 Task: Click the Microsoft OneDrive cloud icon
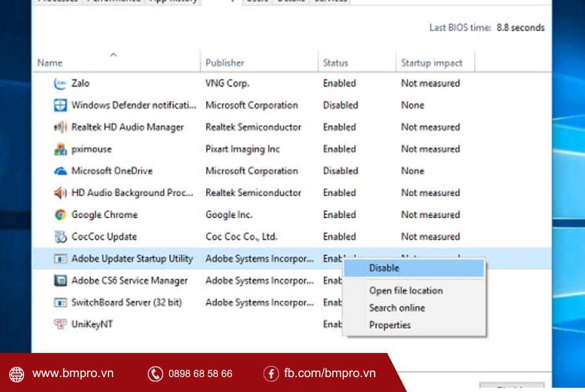pos(60,171)
